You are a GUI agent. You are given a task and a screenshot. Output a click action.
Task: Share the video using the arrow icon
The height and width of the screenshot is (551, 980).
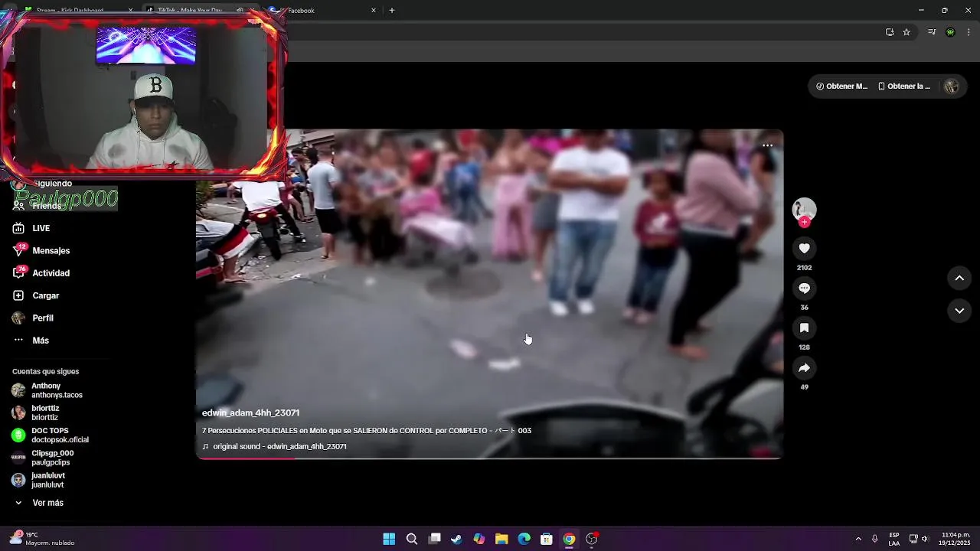pyautogui.click(x=804, y=368)
